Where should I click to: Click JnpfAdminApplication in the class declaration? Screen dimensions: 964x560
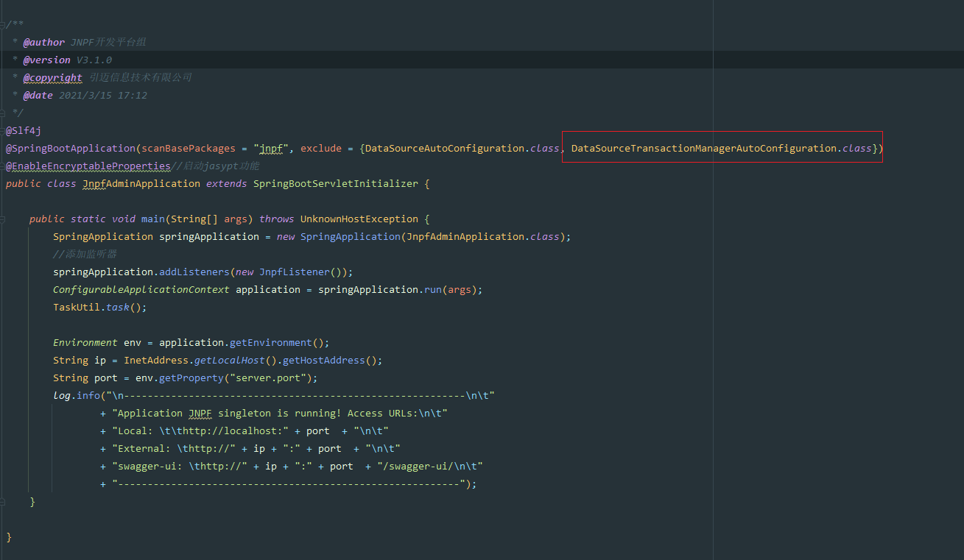coord(141,184)
